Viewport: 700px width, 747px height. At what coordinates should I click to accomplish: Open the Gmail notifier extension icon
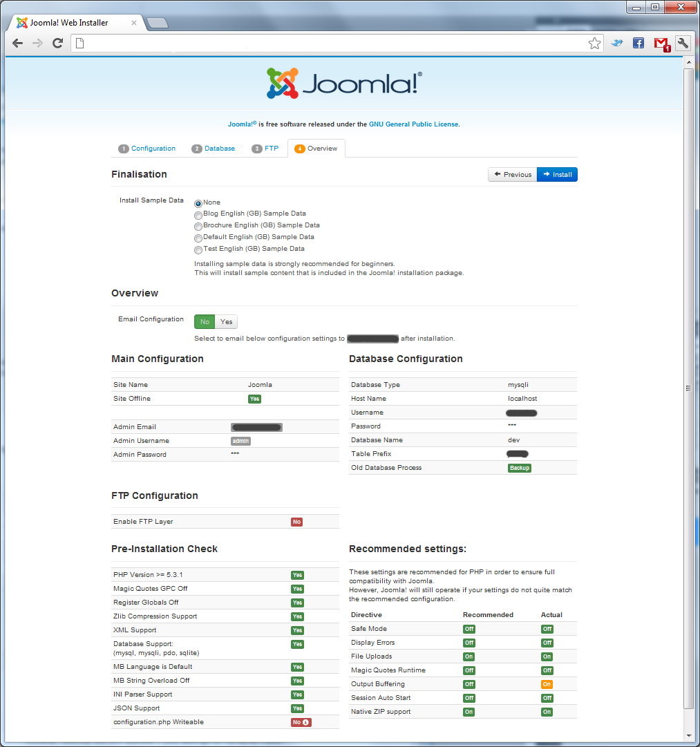pos(661,44)
